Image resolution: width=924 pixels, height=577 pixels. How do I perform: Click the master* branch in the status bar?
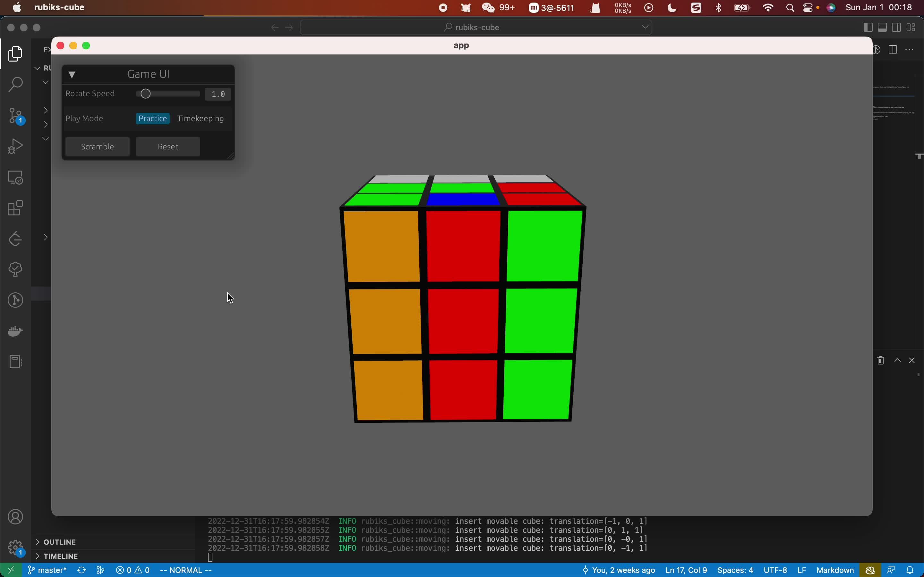pyautogui.click(x=47, y=570)
